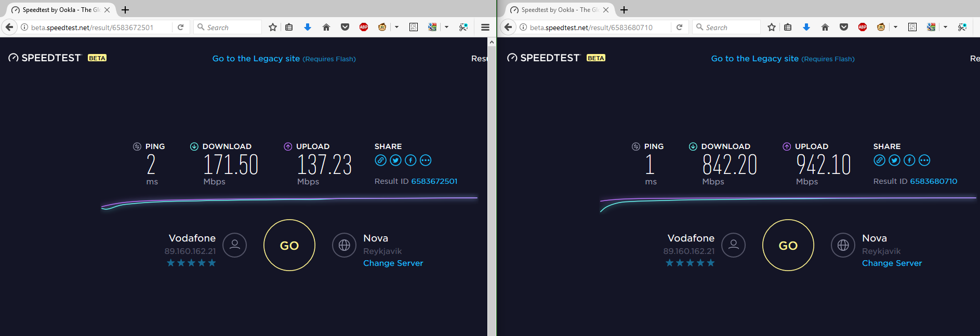
Task: Reload the page in the left browser window
Action: 180,27
